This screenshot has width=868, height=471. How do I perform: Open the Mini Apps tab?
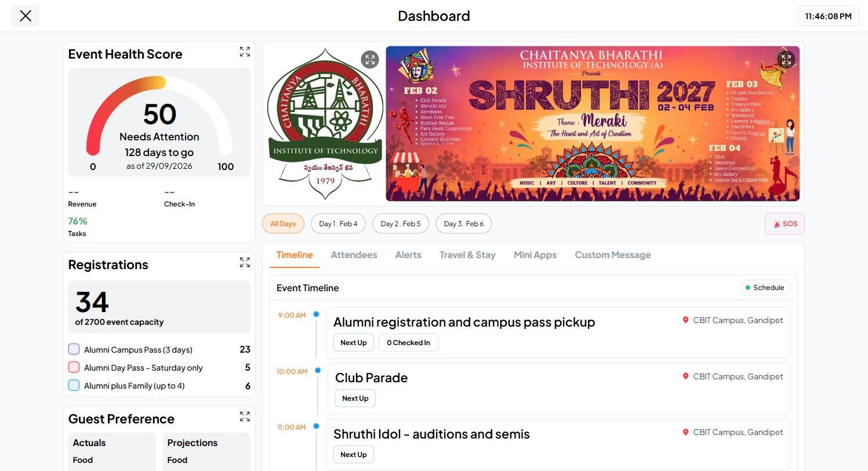(535, 255)
